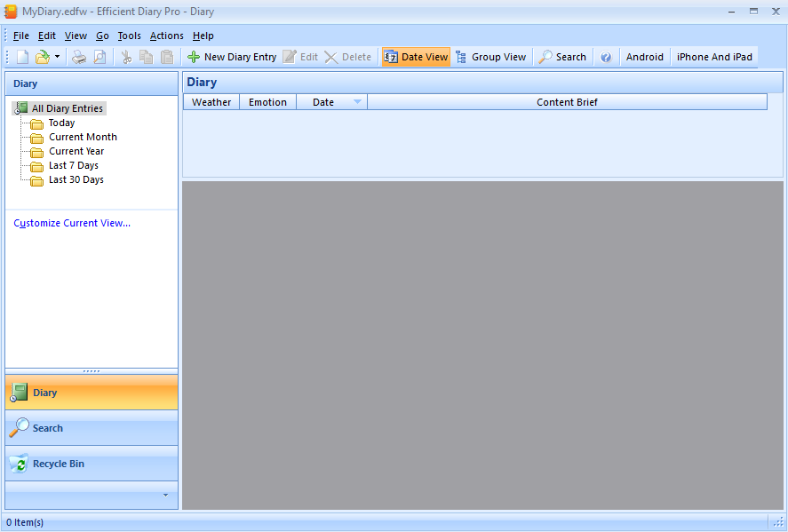The height and width of the screenshot is (532, 788).
Task: Click the Print icon in toolbar
Action: tap(79, 57)
